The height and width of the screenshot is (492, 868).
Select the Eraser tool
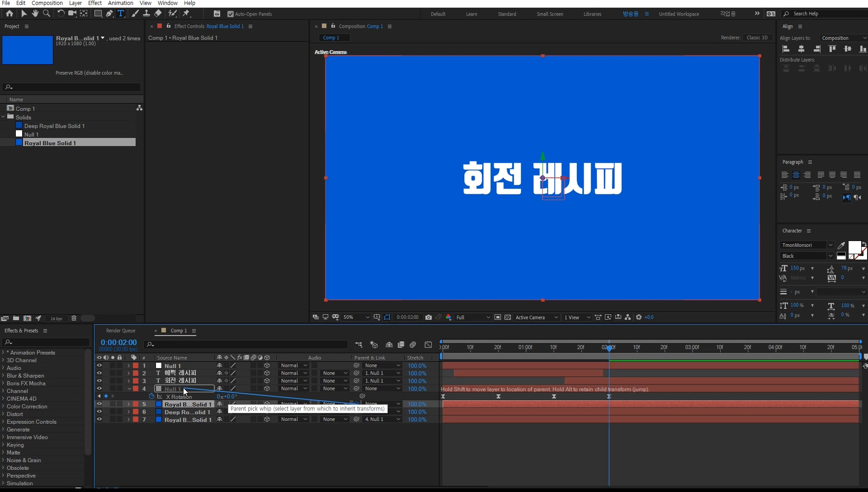tap(158, 14)
